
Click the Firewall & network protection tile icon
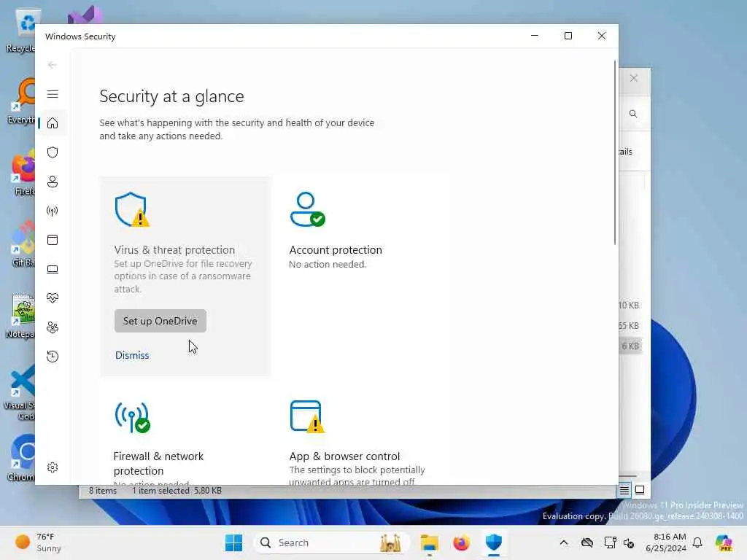point(132,418)
